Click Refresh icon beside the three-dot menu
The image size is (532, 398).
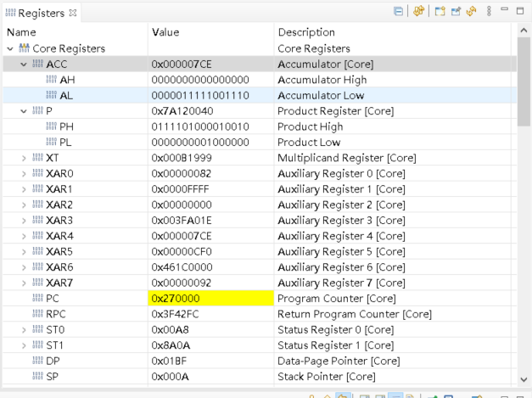[x=471, y=12]
